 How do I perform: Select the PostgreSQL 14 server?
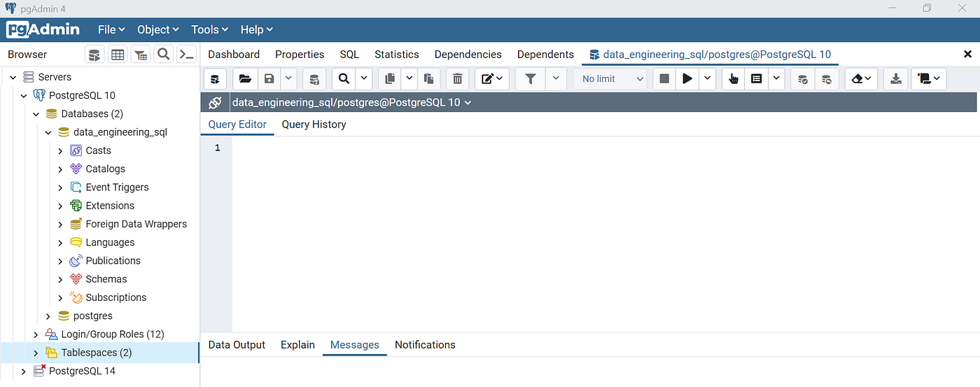click(82, 371)
